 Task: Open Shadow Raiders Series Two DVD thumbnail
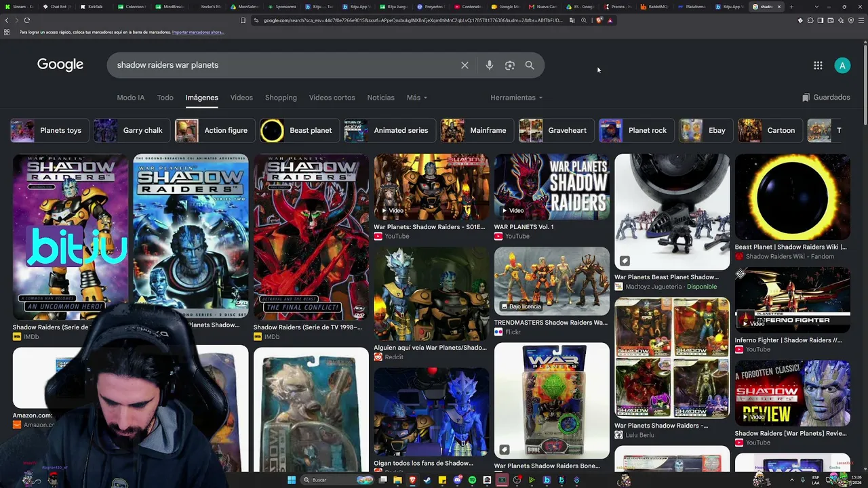point(191,237)
